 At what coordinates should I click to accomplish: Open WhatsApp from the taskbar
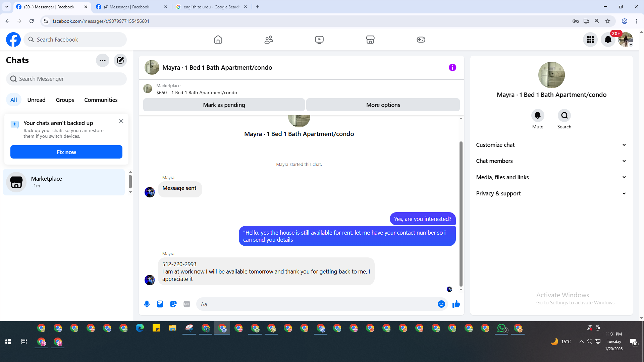click(501, 328)
